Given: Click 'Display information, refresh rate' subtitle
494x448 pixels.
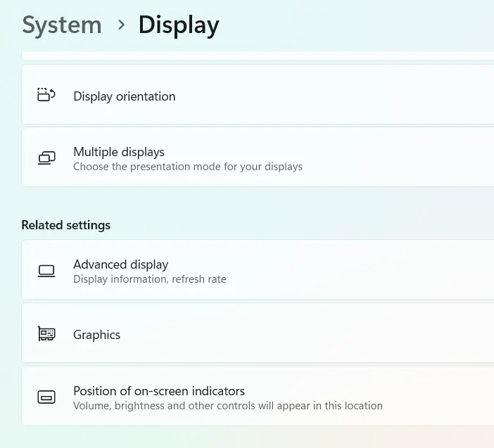Looking at the screenshot, I should click(150, 280).
